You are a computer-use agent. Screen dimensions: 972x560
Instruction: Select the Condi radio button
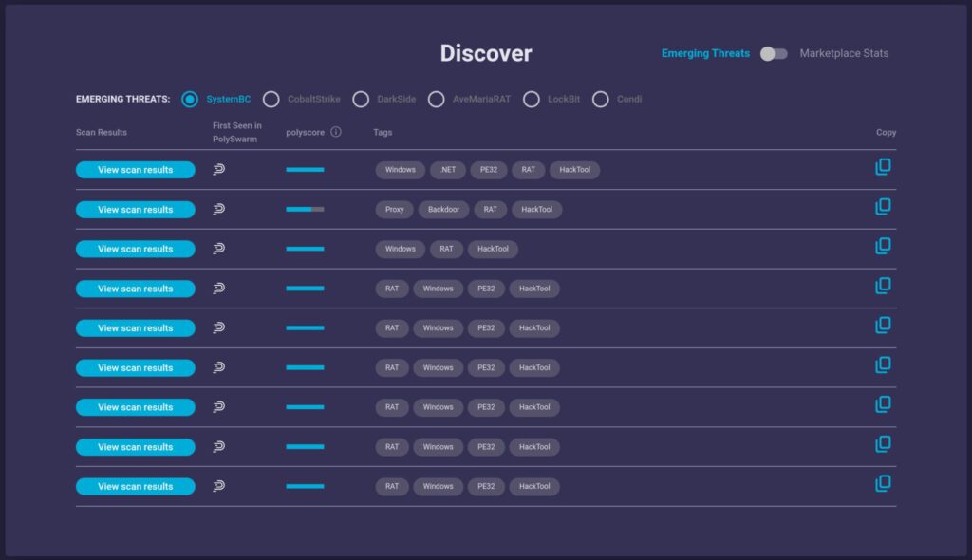(x=601, y=100)
